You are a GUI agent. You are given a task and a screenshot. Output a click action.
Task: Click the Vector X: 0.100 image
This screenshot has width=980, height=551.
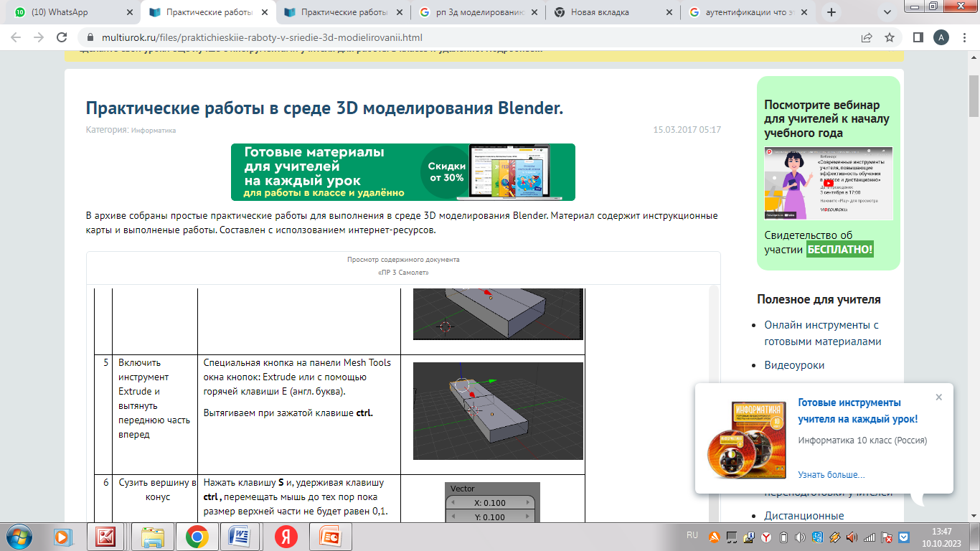click(x=492, y=502)
